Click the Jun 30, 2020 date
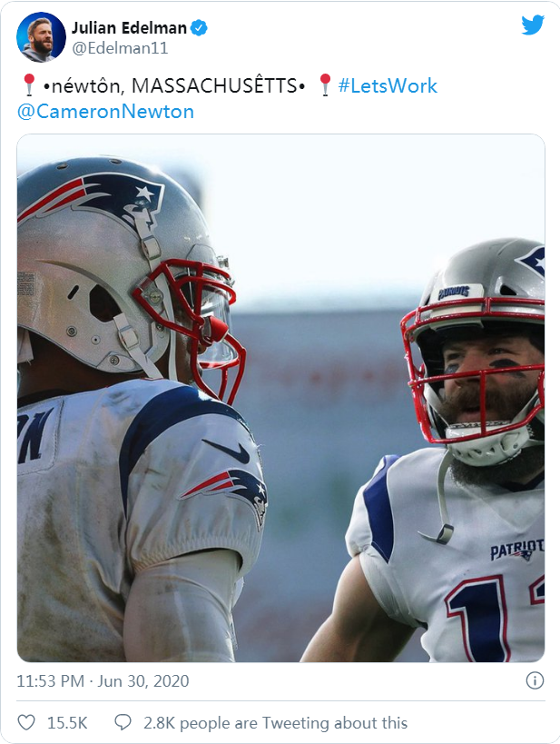 coord(143,681)
